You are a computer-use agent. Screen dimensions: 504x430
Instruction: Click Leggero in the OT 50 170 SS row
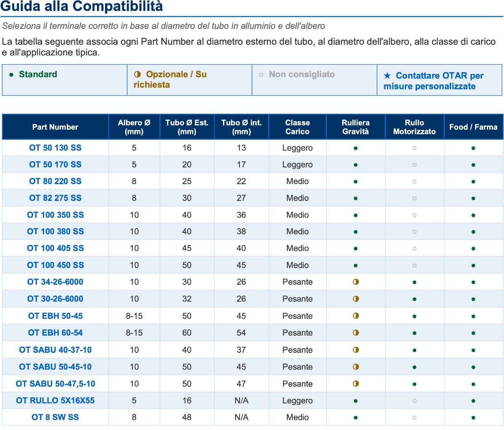(x=297, y=164)
